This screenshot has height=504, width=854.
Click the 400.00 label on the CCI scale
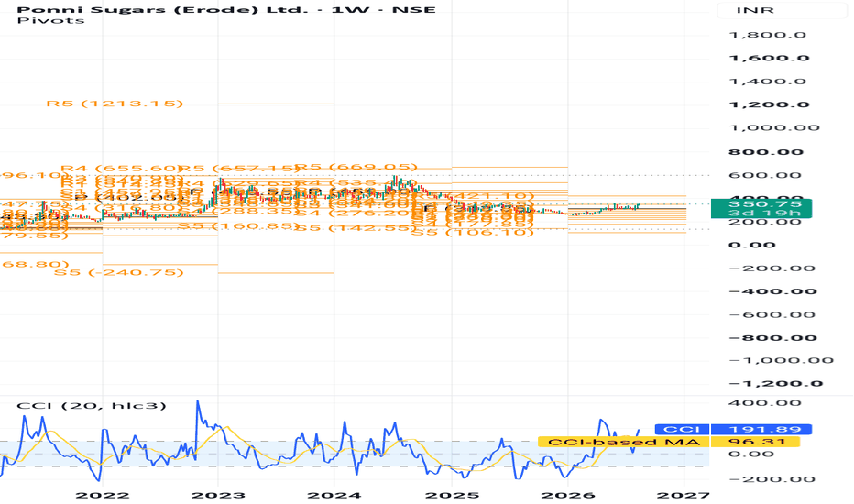765,403
